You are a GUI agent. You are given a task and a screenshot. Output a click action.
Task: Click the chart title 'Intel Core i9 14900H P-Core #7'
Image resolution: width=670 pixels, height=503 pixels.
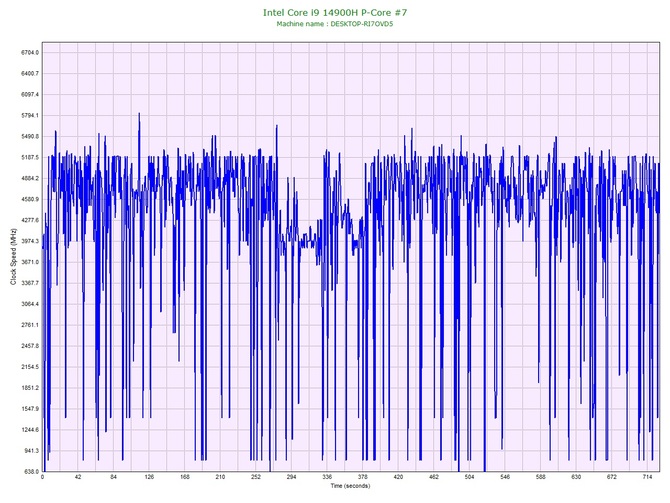(335, 12)
